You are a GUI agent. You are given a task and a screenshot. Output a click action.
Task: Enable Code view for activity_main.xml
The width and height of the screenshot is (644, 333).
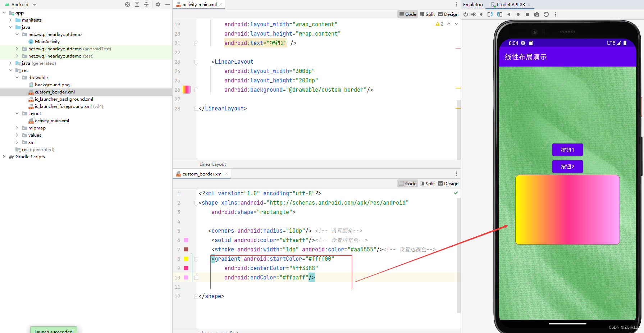tap(407, 14)
